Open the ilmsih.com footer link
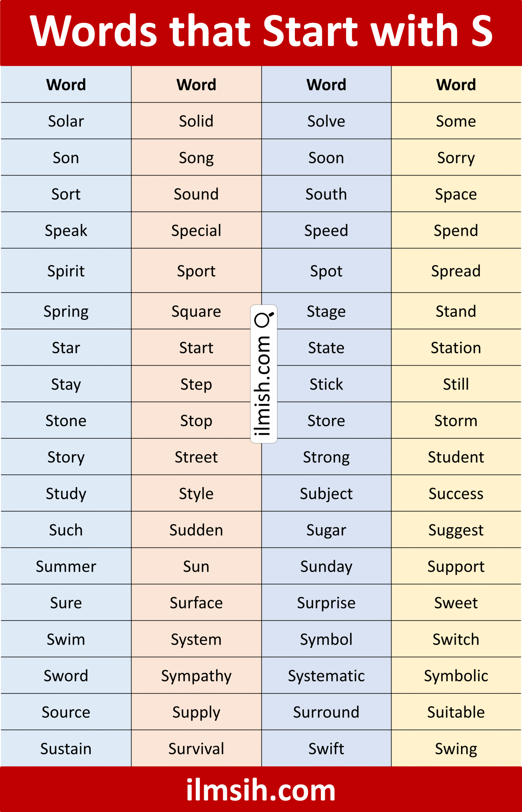 [261, 789]
